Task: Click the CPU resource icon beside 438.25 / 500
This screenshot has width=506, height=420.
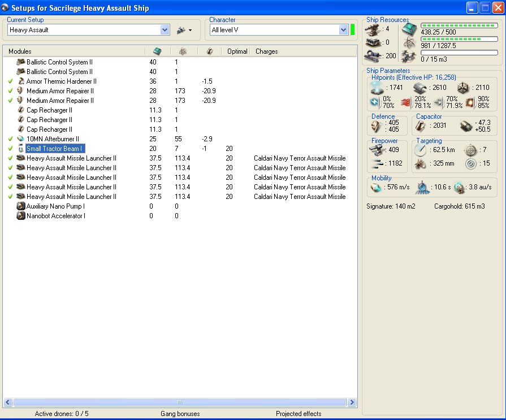Action: pos(409,29)
